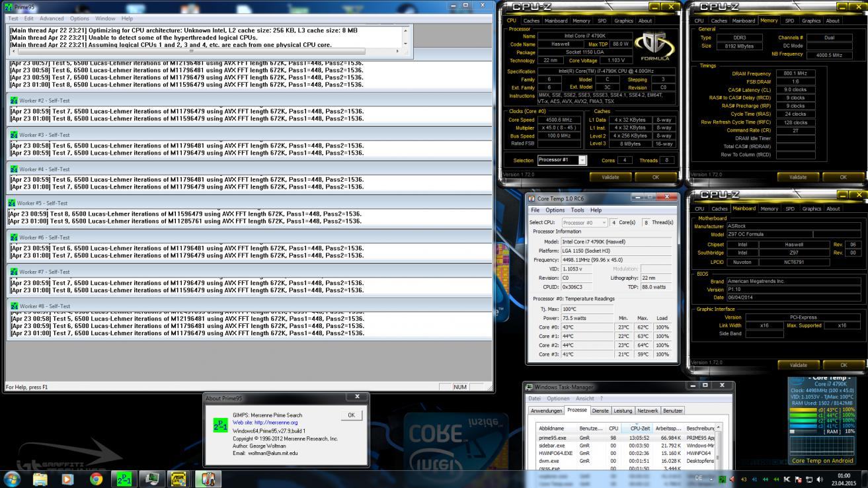The image size is (868, 488).
Task: Switch to CPU-Z via its taskbar icon
Action: [x=178, y=479]
